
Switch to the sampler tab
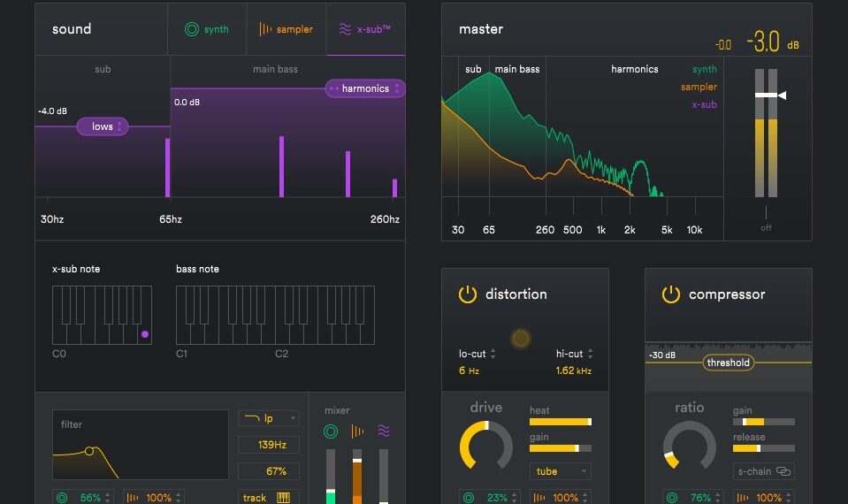point(286,29)
